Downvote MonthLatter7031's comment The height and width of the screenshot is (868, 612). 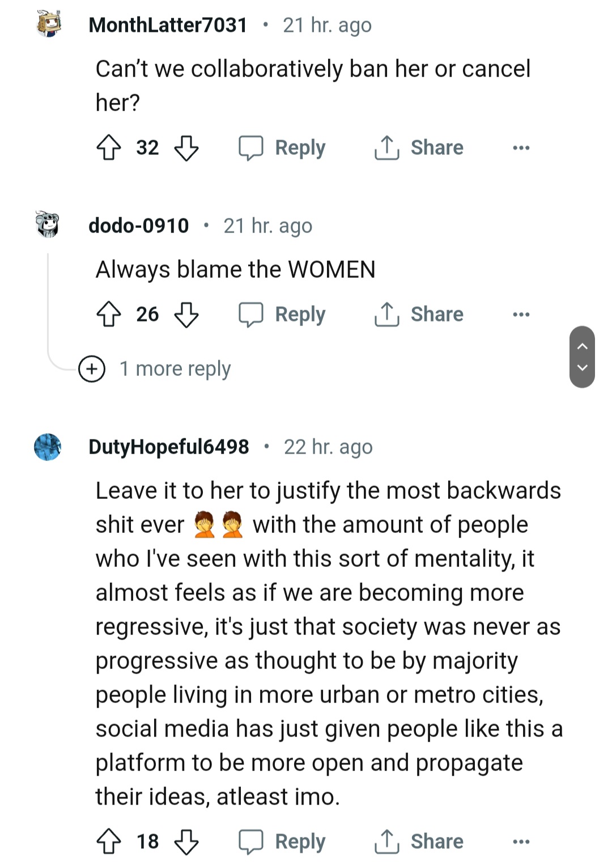coord(186,148)
